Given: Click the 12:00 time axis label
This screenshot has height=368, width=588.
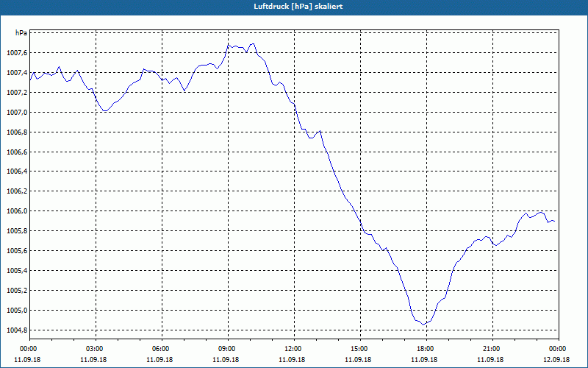Looking at the screenshot, I should 293,349.
